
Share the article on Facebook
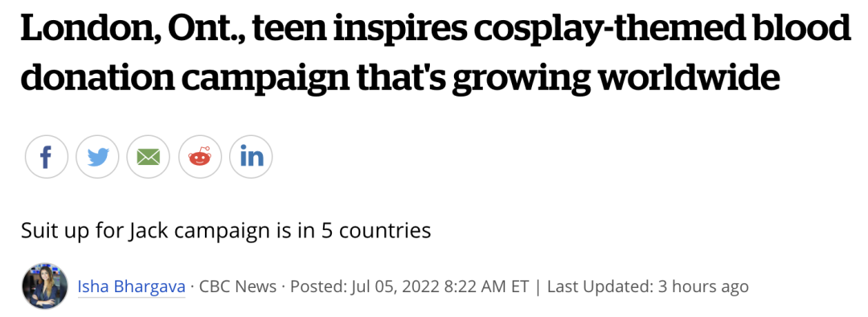point(47,157)
